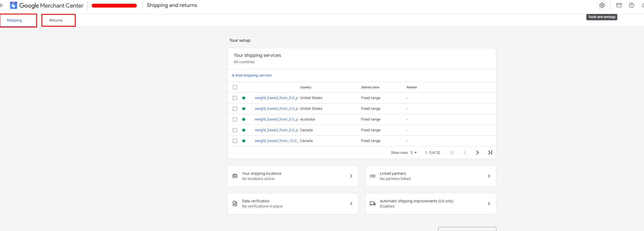Click the Country column header
Image resolution: width=644 pixels, height=231 pixels.
(306, 87)
